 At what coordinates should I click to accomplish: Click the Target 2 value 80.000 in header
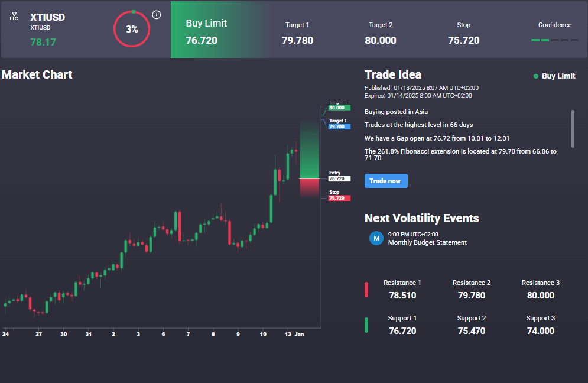pyautogui.click(x=381, y=40)
